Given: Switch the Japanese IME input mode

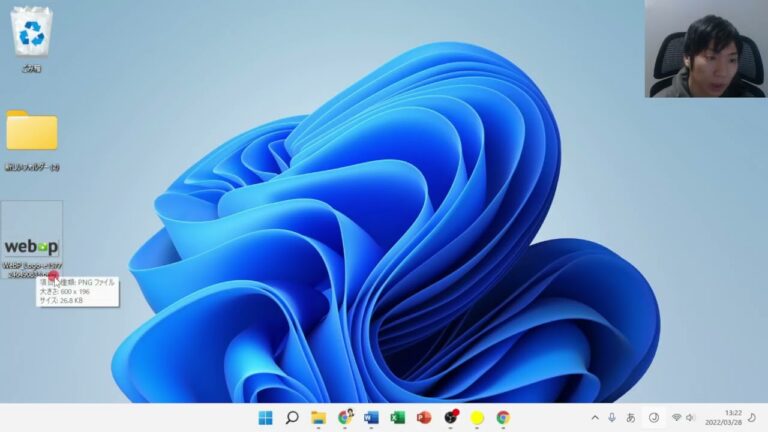Looking at the screenshot, I should [631, 418].
